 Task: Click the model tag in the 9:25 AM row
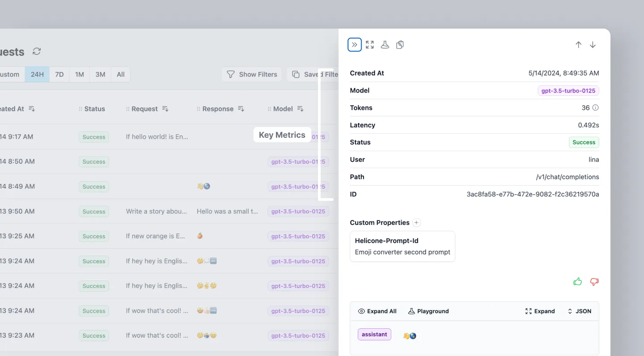click(x=298, y=236)
